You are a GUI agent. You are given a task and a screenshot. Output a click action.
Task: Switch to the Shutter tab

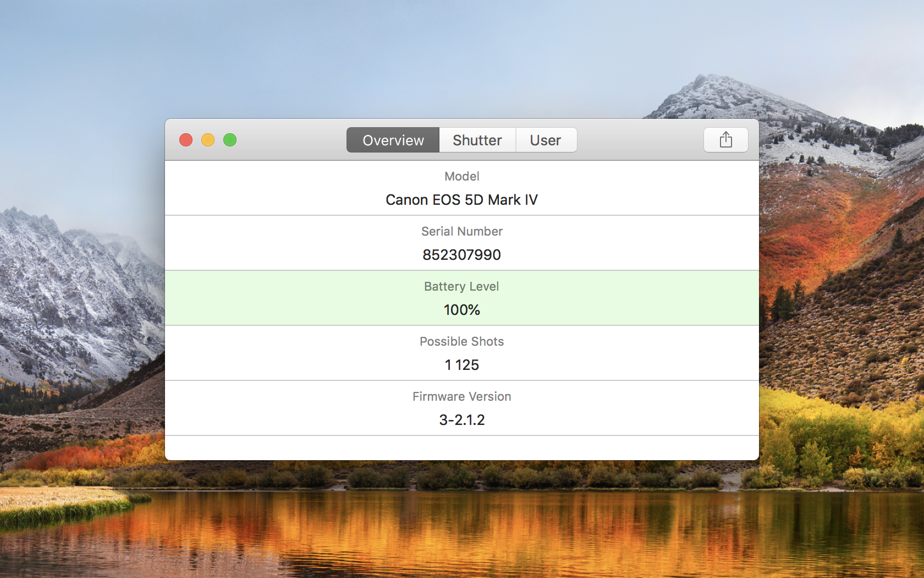click(477, 140)
